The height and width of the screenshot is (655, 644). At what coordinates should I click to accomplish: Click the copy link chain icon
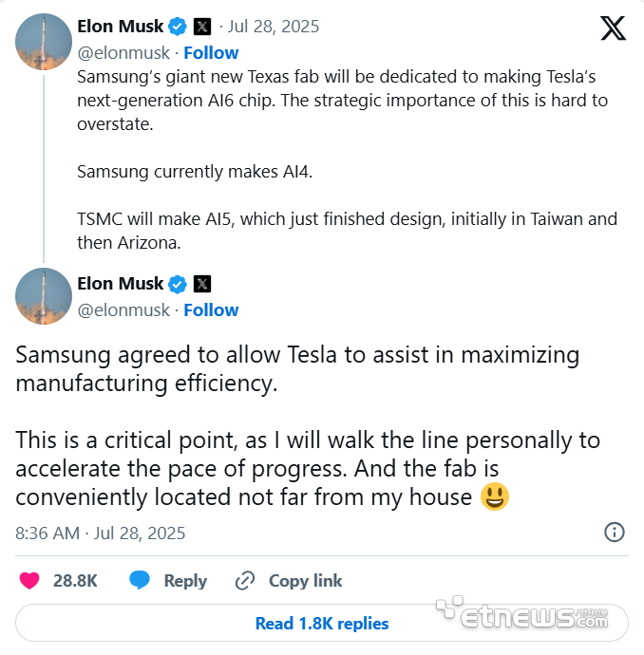245,581
